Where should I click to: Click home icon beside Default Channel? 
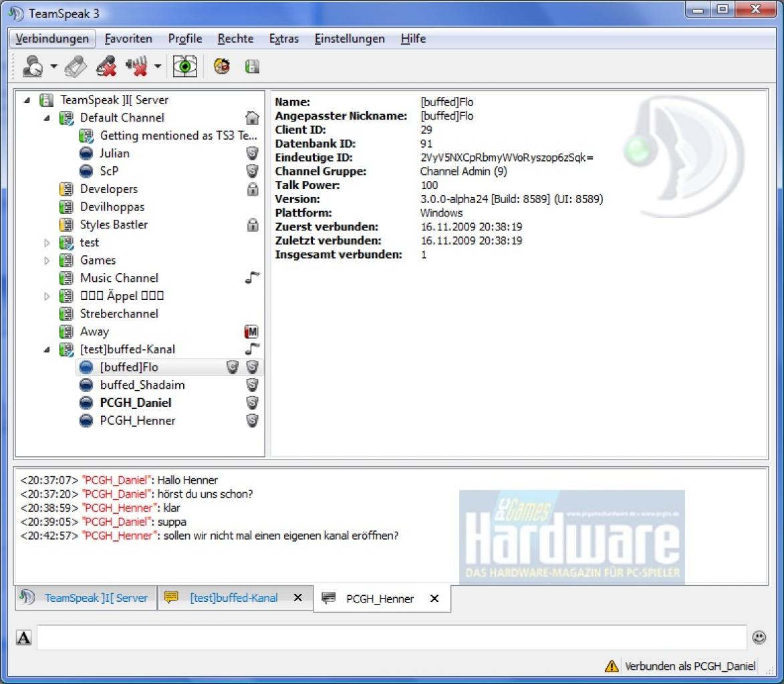coord(253,118)
